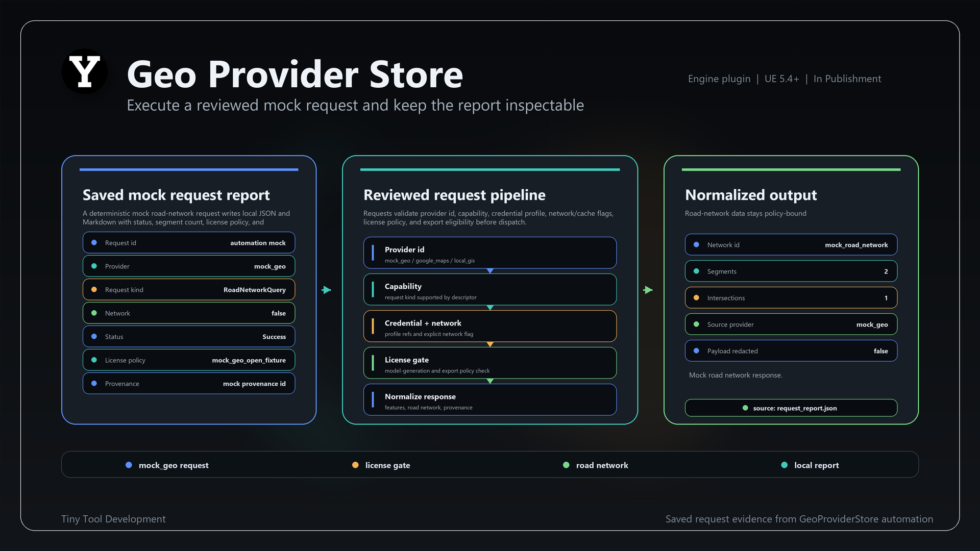Click the down triangle below Provider id step
Viewport: 980px width, 551px height.
point(490,271)
